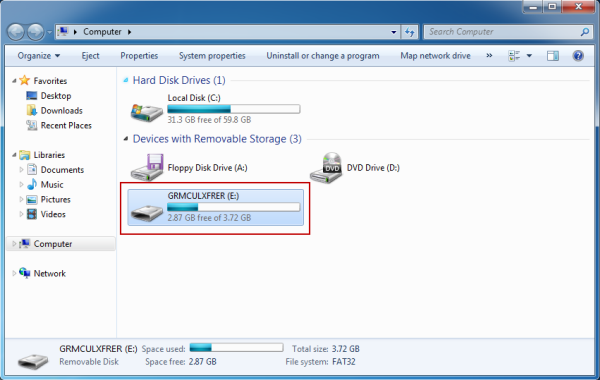The width and height of the screenshot is (600, 380).
Task: Open the Music library
Action: (x=52, y=185)
